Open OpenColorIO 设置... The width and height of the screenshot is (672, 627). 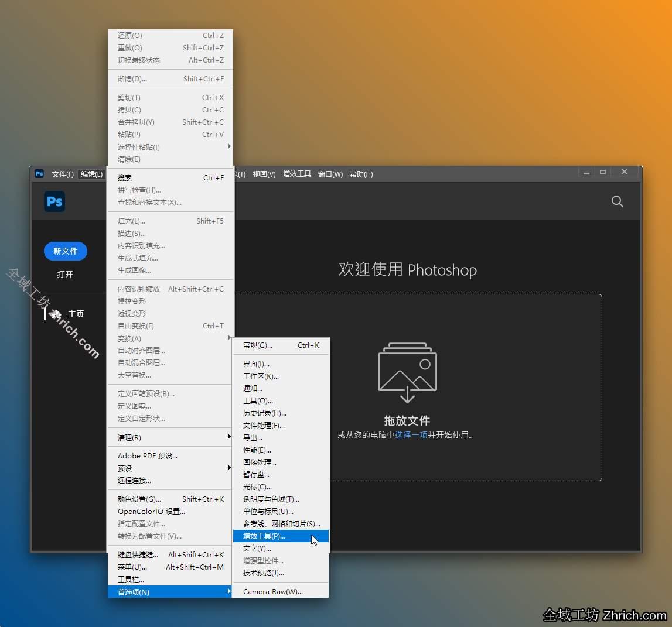[x=170, y=511]
